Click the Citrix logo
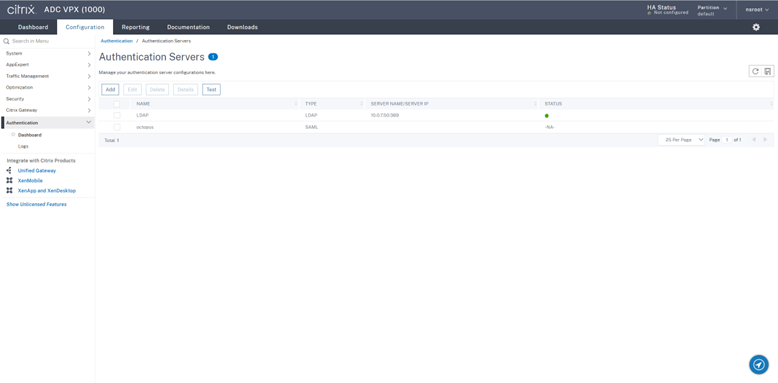 [21, 9]
